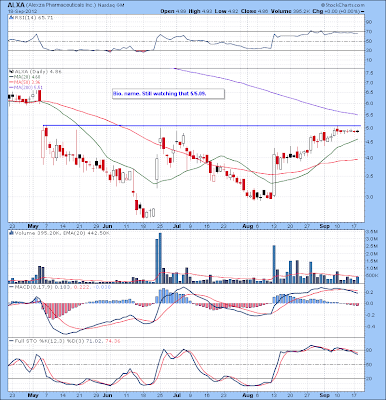Click the ALXA (Daily) price legend icon

pyautogui.click(x=11, y=72)
